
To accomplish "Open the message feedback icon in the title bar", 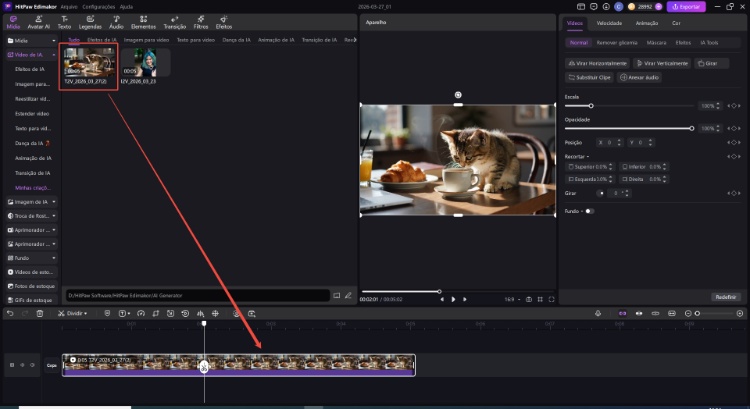I will pyautogui.click(x=594, y=7).
